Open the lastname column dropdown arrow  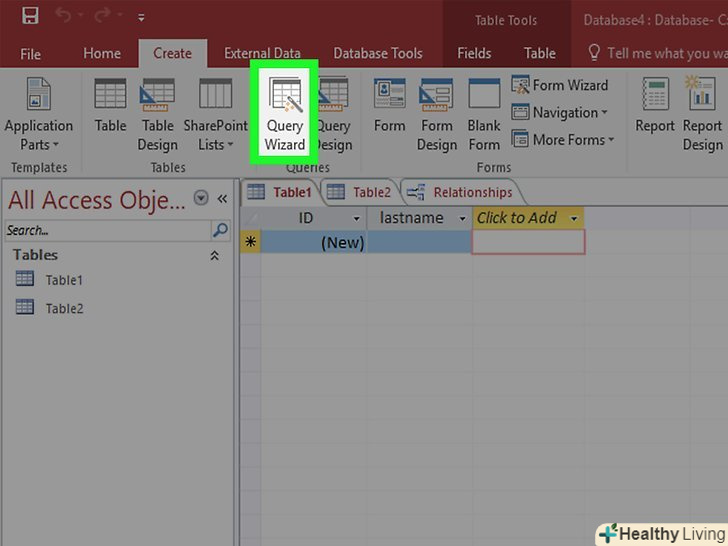click(x=462, y=219)
